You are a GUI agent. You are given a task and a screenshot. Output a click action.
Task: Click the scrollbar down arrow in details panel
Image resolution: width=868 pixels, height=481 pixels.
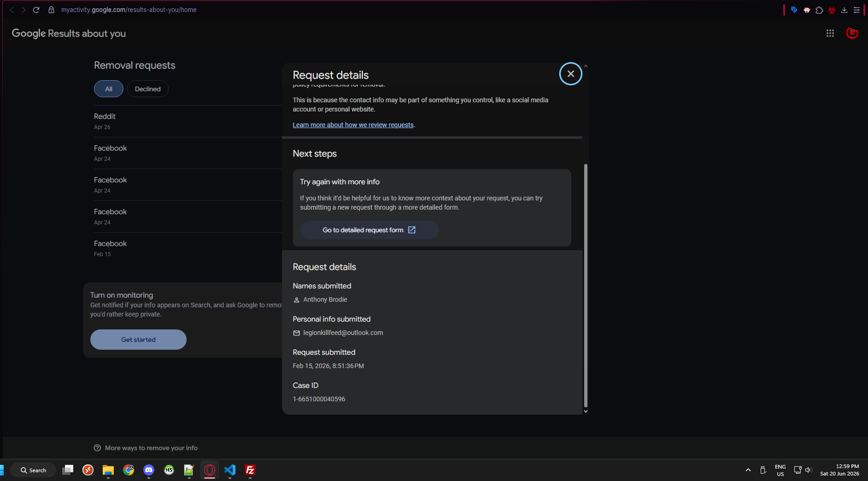click(586, 411)
